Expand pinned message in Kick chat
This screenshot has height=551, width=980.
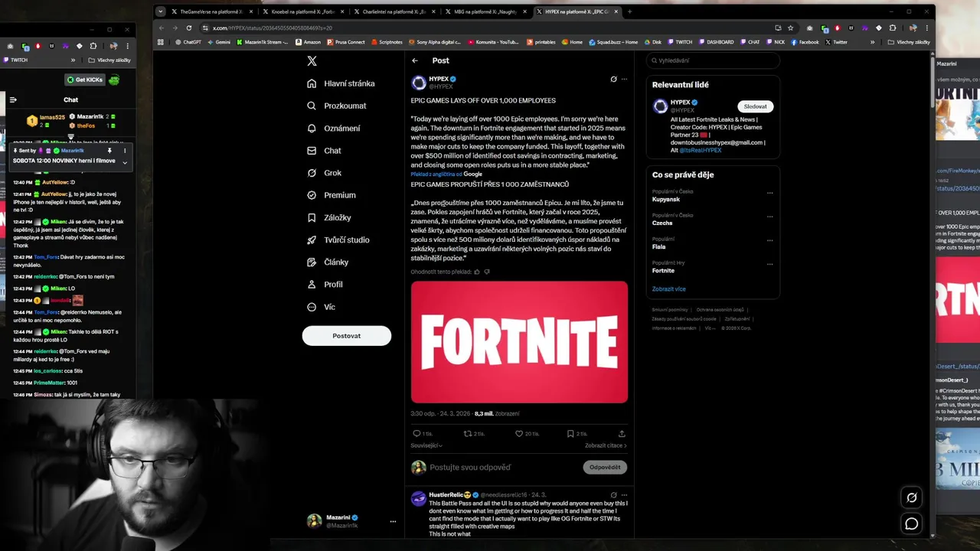click(x=125, y=162)
